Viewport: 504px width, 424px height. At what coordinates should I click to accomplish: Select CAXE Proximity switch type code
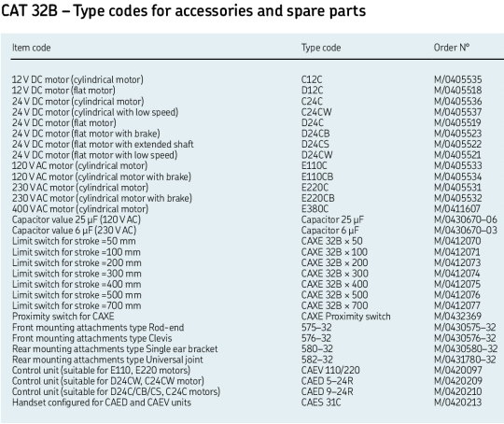click(x=346, y=317)
